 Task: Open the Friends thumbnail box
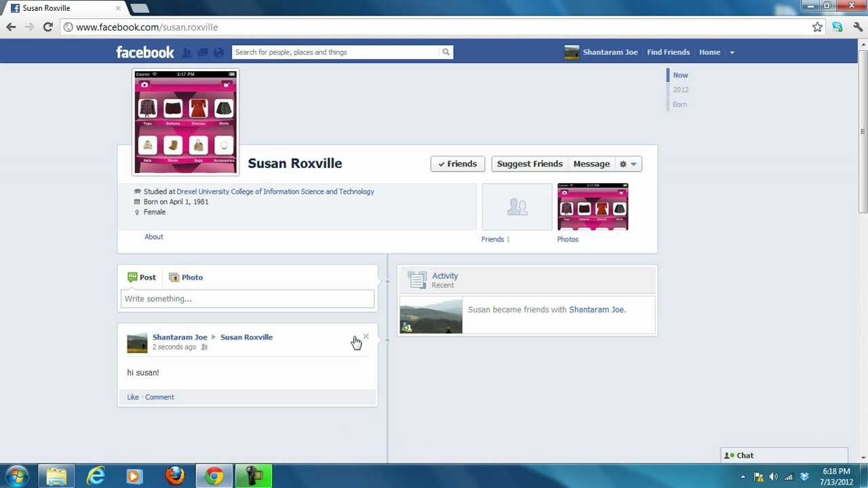[517, 207]
